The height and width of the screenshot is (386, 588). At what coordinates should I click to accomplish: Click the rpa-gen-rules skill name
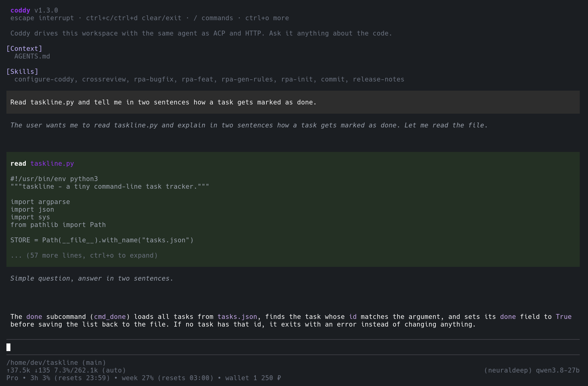[247, 79]
